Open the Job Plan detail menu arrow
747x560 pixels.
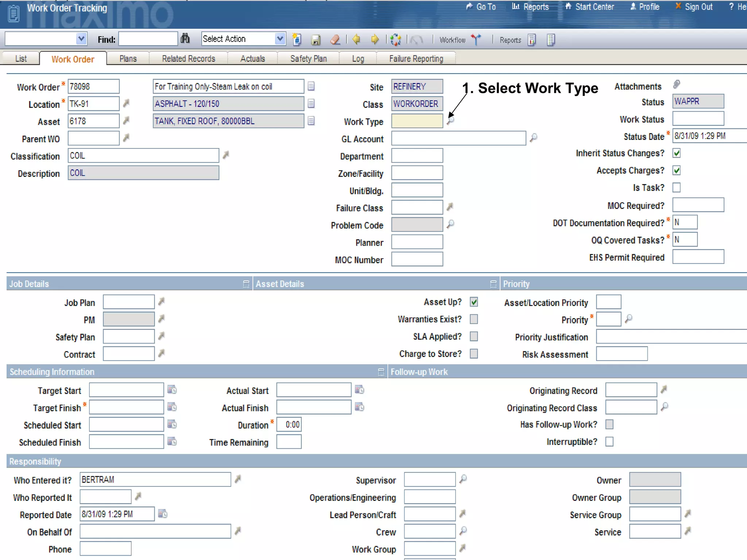coord(161,302)
